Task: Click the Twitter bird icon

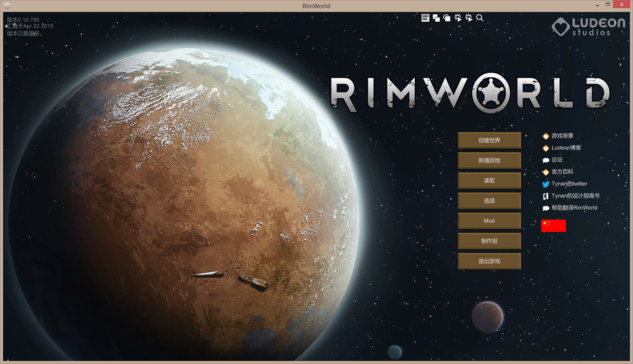Action: click(x=546, y=184)
